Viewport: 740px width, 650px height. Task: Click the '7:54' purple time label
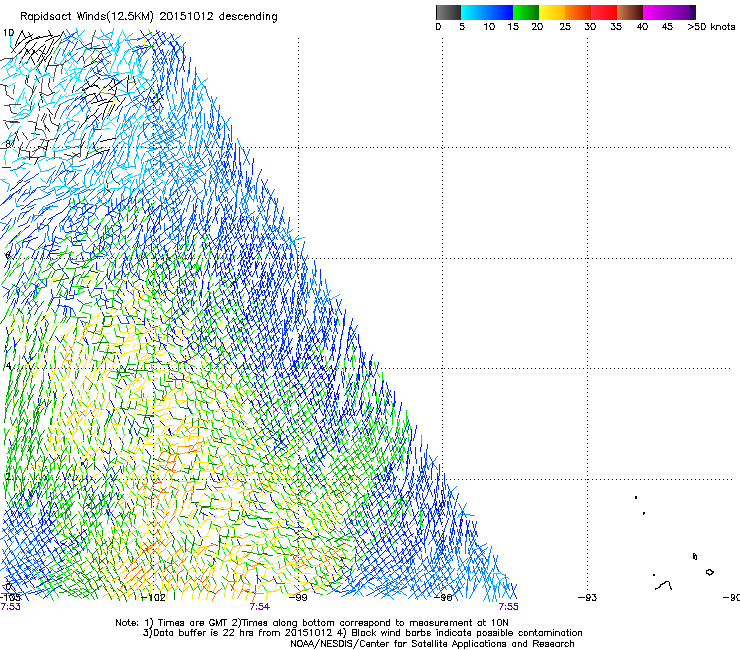pyautogui.click(x=260, y=607)
